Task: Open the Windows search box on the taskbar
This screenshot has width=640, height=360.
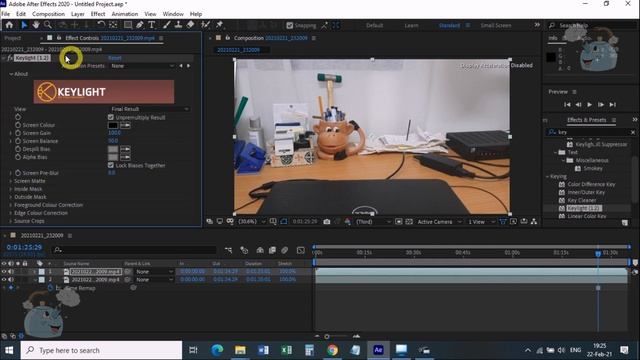Action: (x=101, y=350)
